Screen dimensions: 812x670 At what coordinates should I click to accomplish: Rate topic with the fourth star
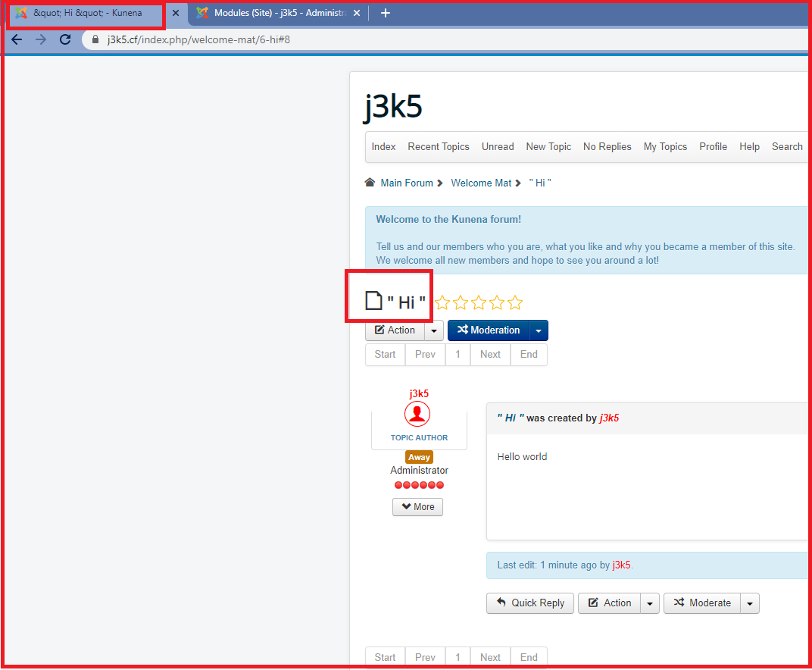click(497, 302)
